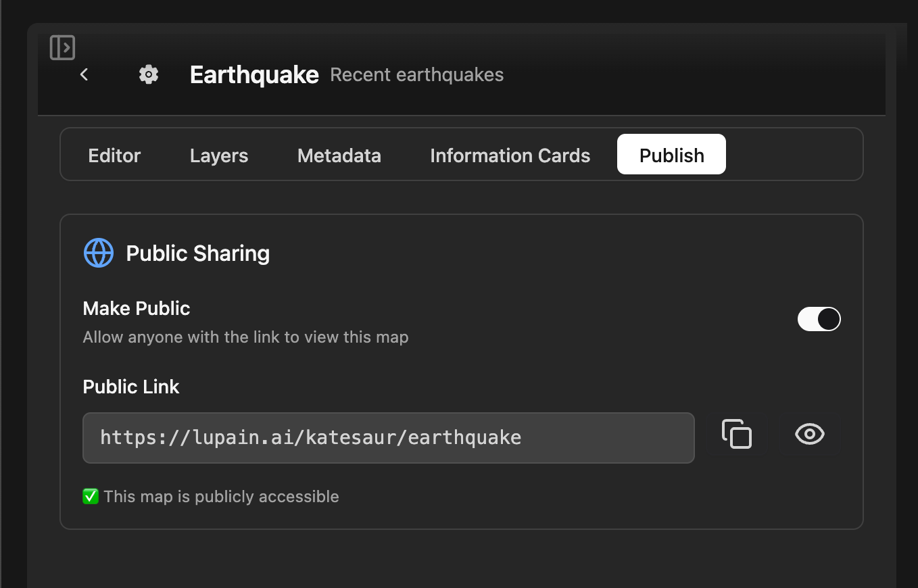The width and height of the screenshot is (918, 588).
Task: Preview the public map with eye icon
Action: pyautogui.click(x=809, y=434)
